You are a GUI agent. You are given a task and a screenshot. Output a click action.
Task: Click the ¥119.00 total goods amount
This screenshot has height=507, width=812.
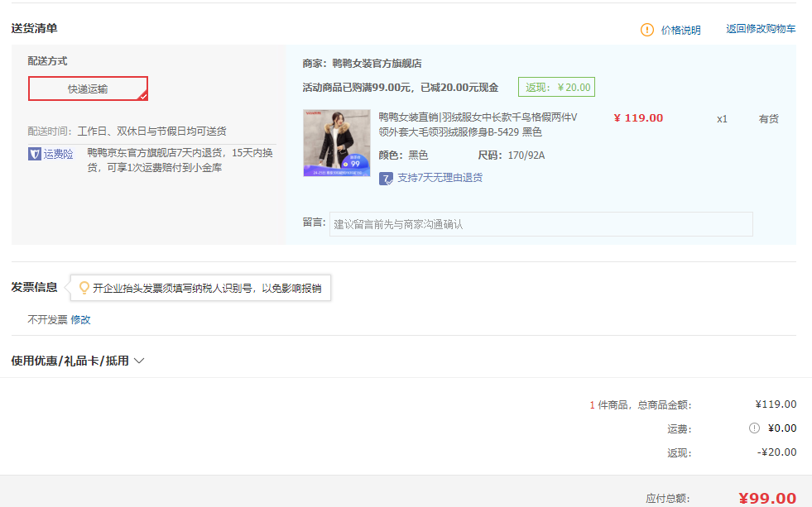[776, 404]
